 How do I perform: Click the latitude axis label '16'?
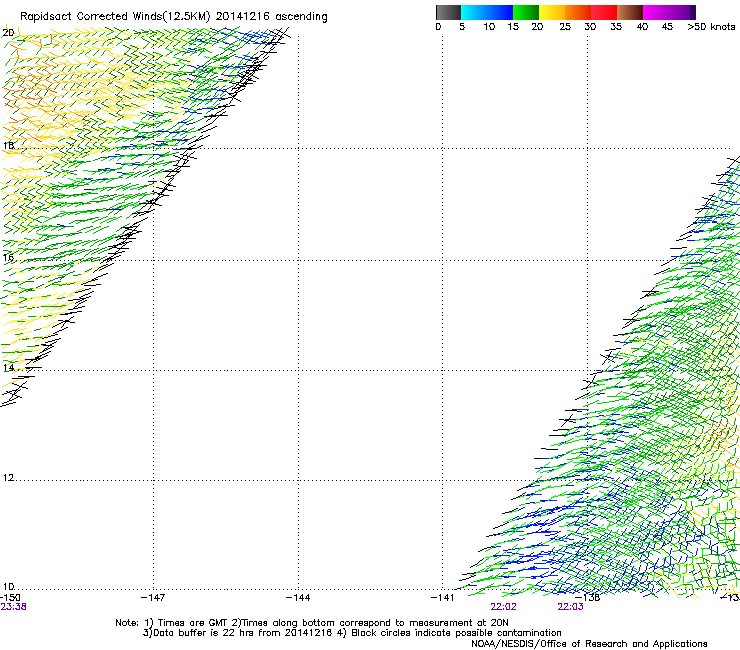[x=8, y=257]
